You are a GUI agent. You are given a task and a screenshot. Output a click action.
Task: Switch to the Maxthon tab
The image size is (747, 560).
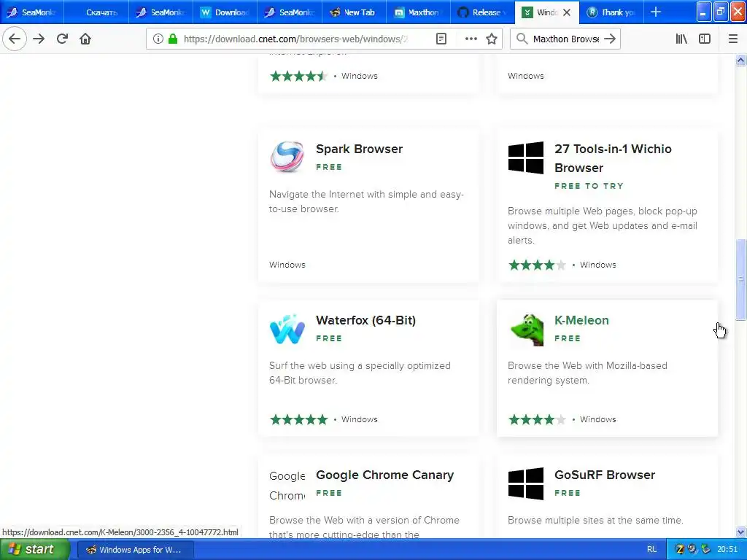[418, 12]
